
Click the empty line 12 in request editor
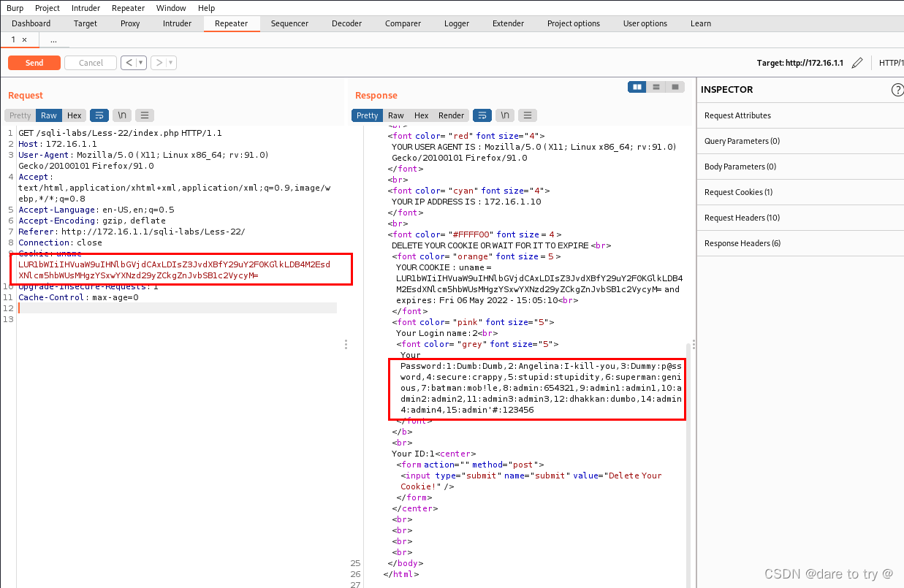(x=178, y=308)
